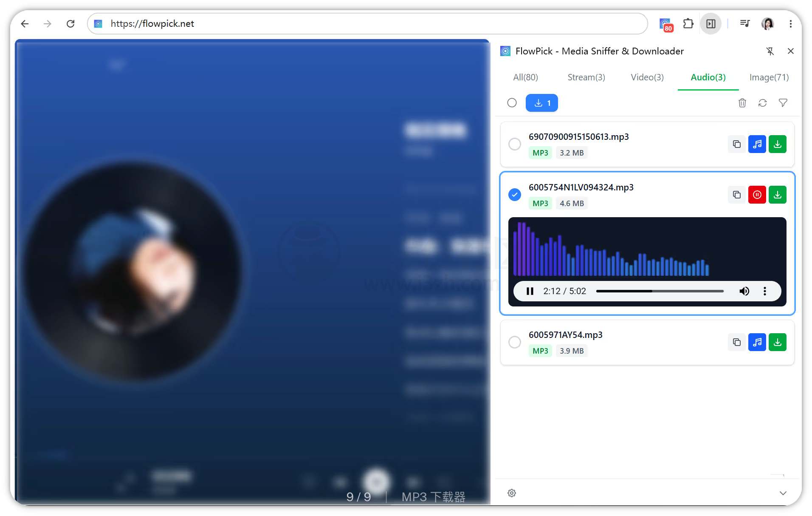Delete items with the trash icon

tap(742, 103)
